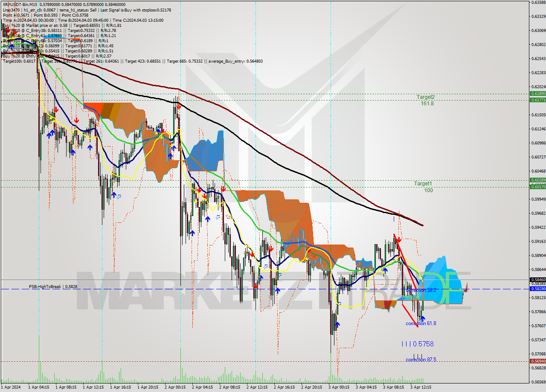The width and height of the screenshot is (546, 392).
Task: Click the '3 Apr 00:15' time label
Action: coord(340,387)
